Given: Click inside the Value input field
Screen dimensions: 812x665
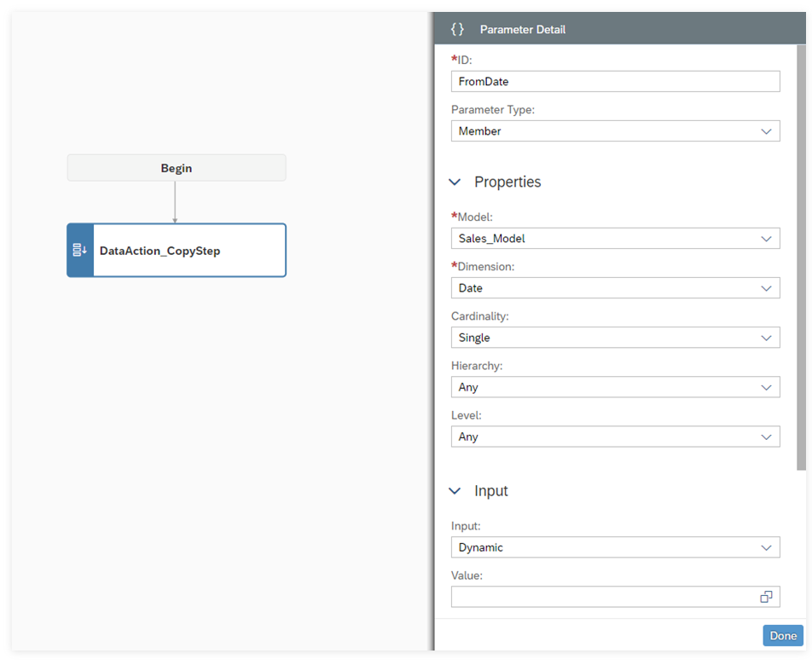Looking at the screenshot, I should click(x=601, y=597).
